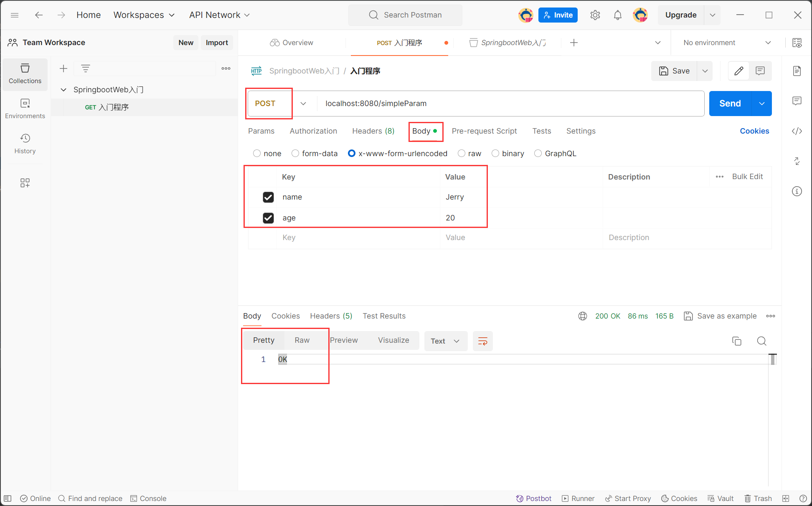Go forward with the right arrow

(61, 15)
